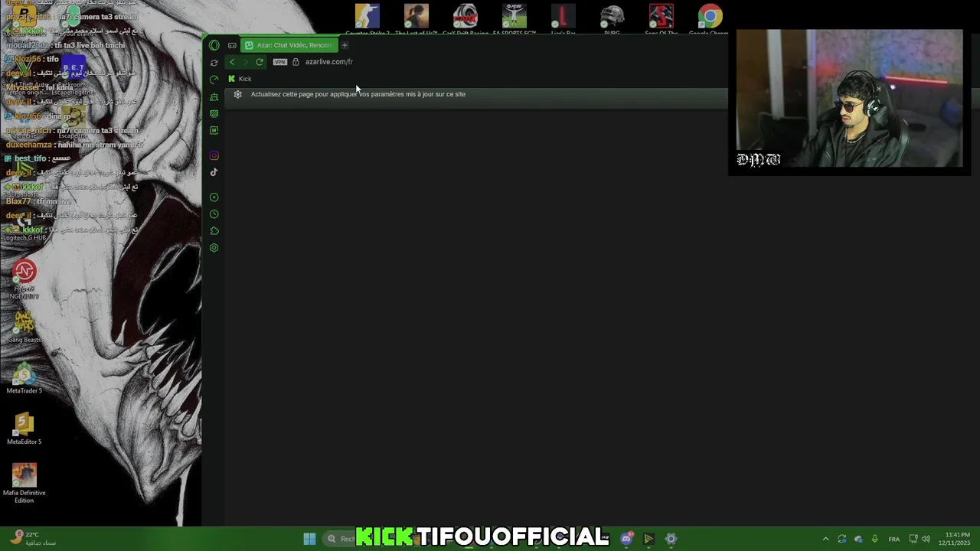The image size is (980, 551).
Task: Open MetaTrader 5 desktop shortcut
Action: [x=24, y=378]
